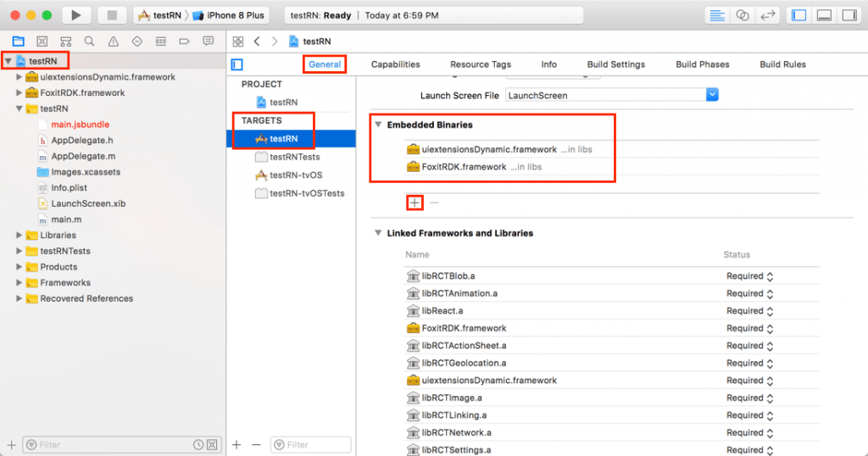This screenshot has width=868, height=456.
Task: Expand the Frameworks folder
Action: (19, 282)
